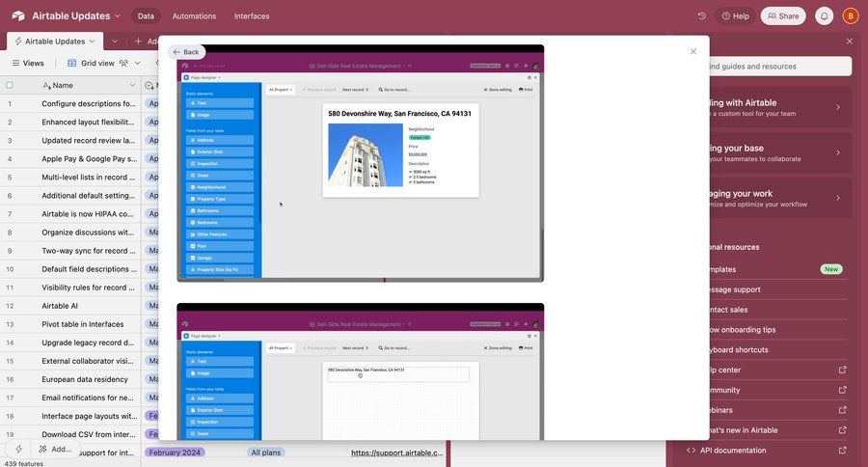This screenshot has height=467, width=868.
Task: Click the automations lightning icon at bottom
Action: 19,449
